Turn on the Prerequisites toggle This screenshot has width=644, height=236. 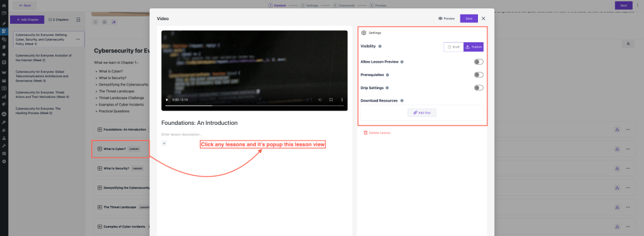tap(479, 75)
